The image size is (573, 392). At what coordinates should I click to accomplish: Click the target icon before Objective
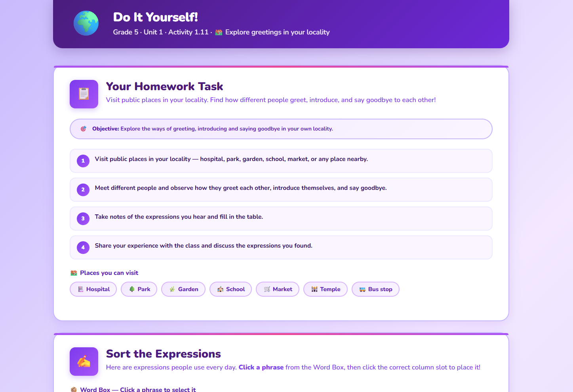(83, 129)
